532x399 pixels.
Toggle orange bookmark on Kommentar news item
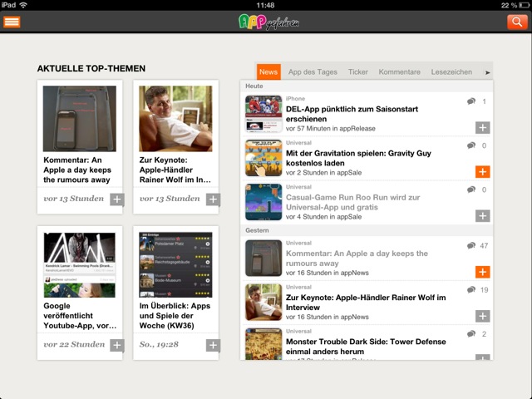[x=482, y=272]
